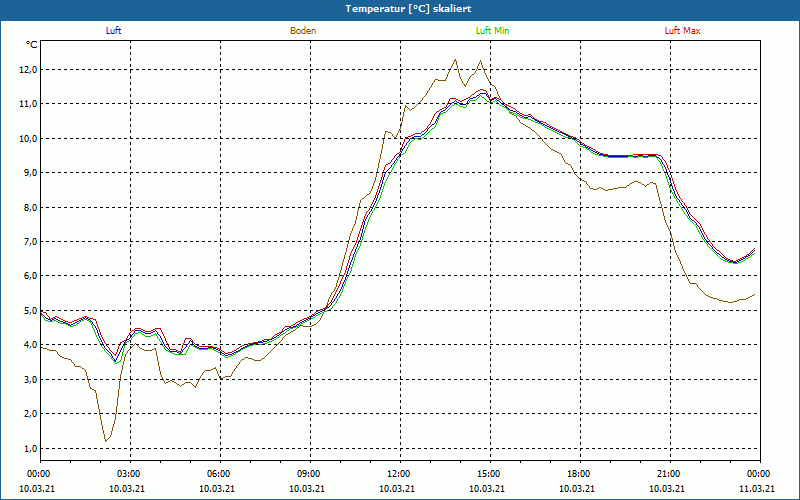Click the 06:00 time axis label
The width and height of the screenshot is (800, 500).
coord(220,474)
